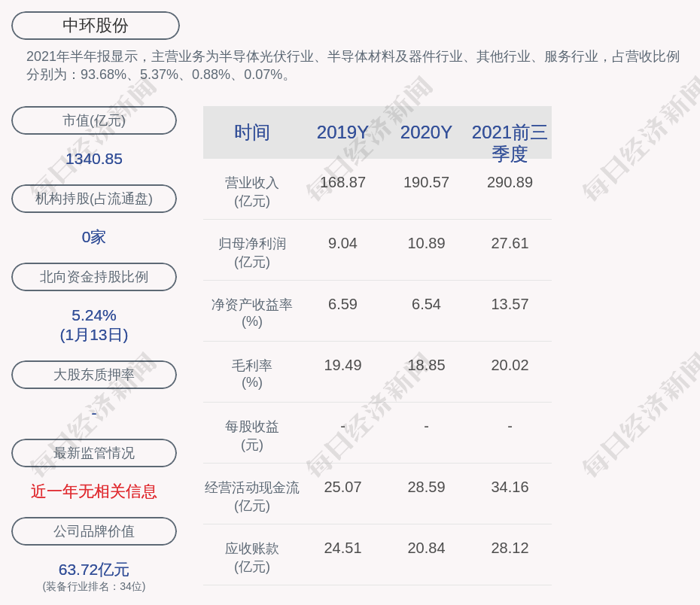Click the 时间 table header
700x605 pixels.
click(252, 132)
